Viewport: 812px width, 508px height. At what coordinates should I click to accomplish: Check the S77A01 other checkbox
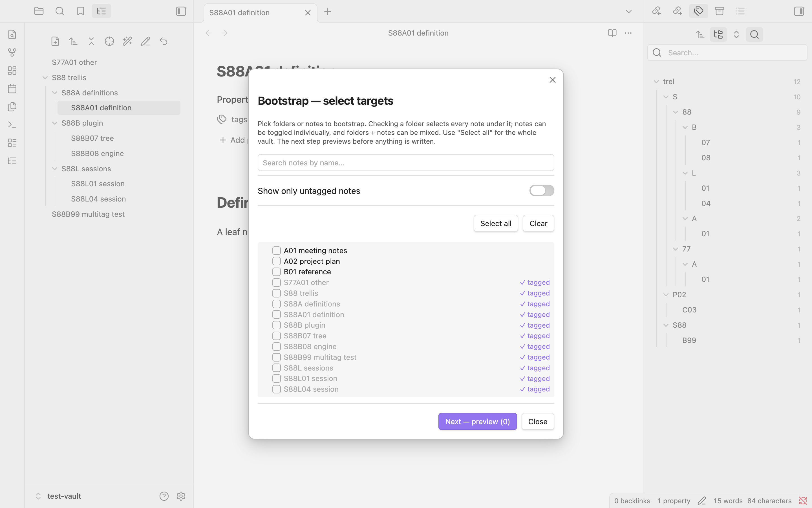(277, 283)
